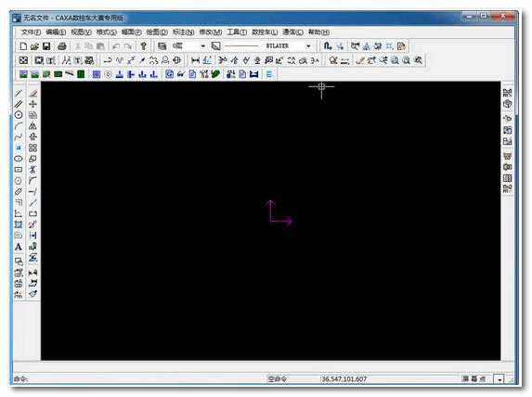532x397 pixels.
Task: Select the Line drawing tool
Action: pos(19,93)
